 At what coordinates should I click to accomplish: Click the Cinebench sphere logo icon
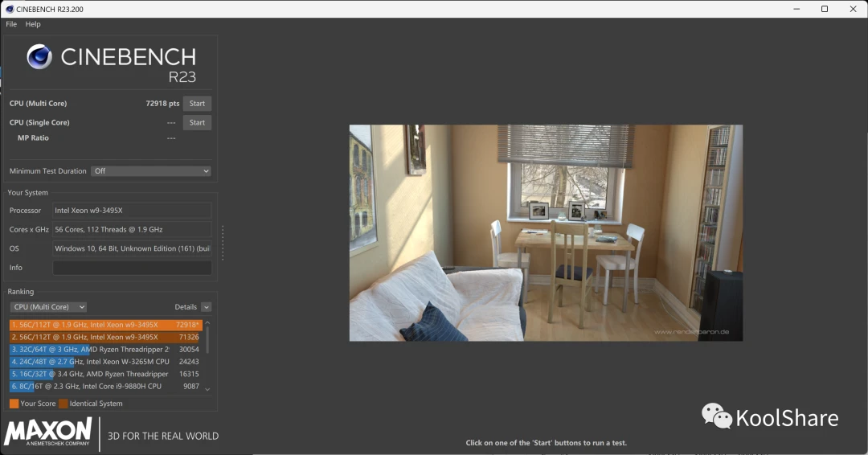click(x=39, y=57)
